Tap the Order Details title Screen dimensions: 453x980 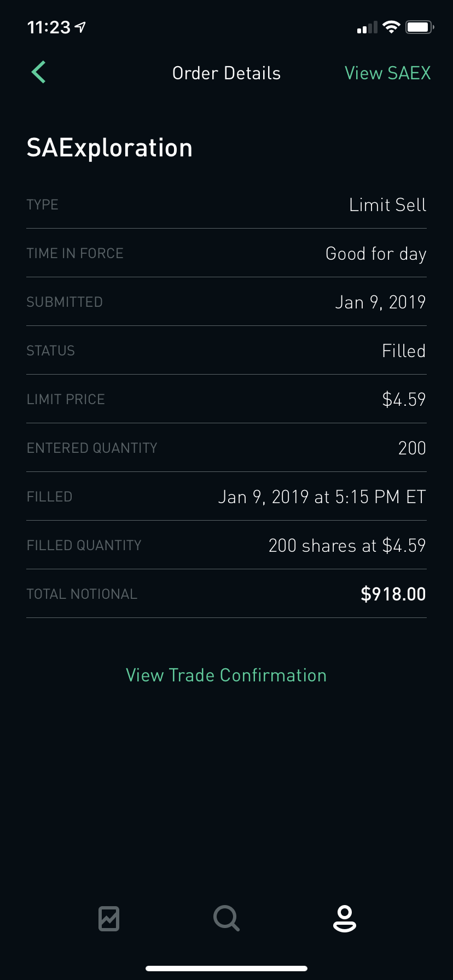(x=226, y=73)
